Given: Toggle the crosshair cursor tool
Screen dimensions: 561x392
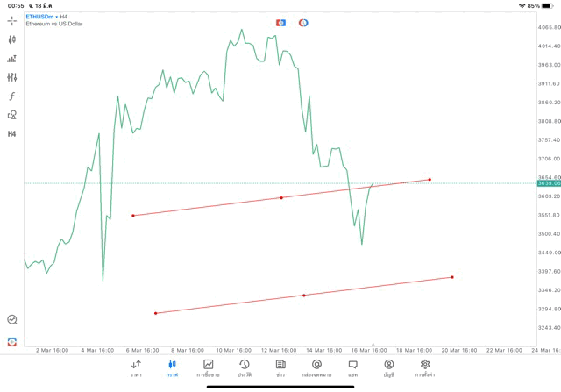Looking at the screenshot, I should point(11,20).
